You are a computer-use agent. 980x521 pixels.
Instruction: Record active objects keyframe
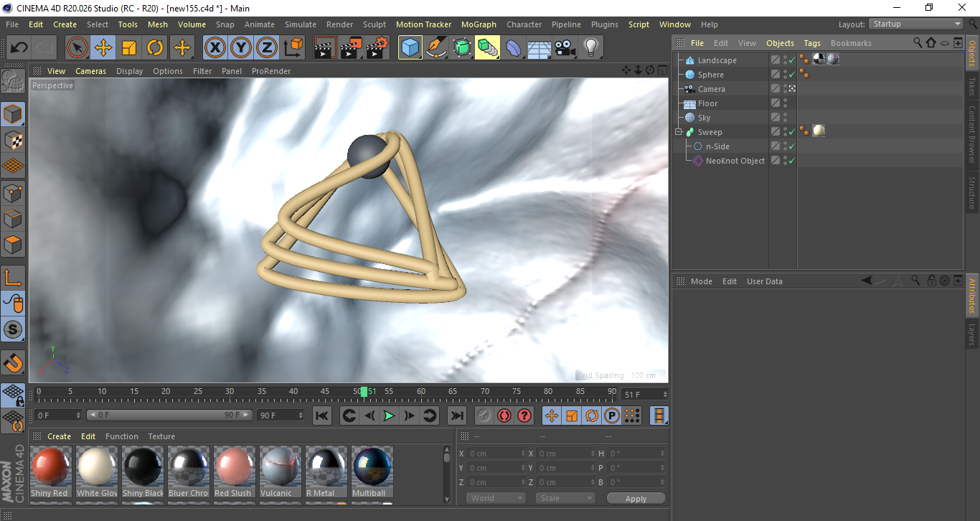tap(484, 416)
